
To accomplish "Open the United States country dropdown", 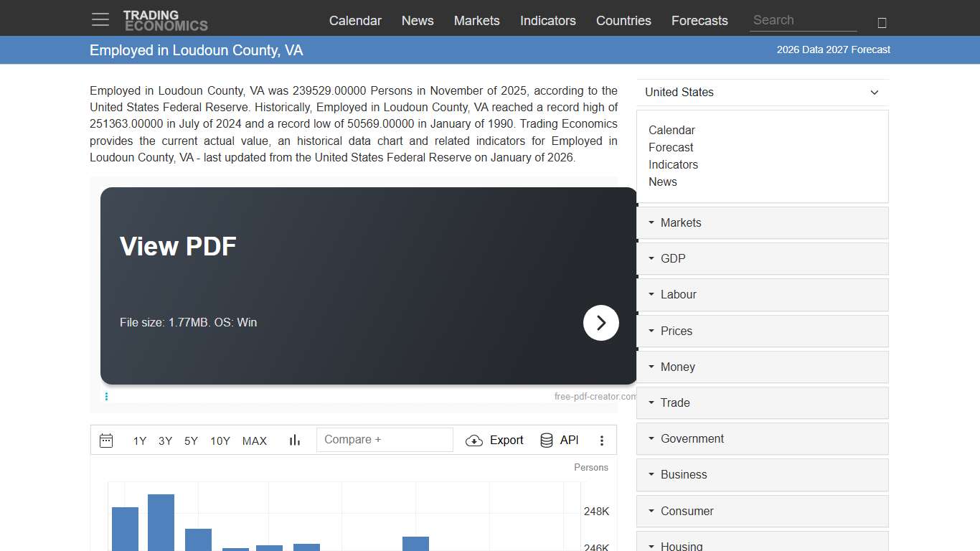I will (x=762, y=93).
